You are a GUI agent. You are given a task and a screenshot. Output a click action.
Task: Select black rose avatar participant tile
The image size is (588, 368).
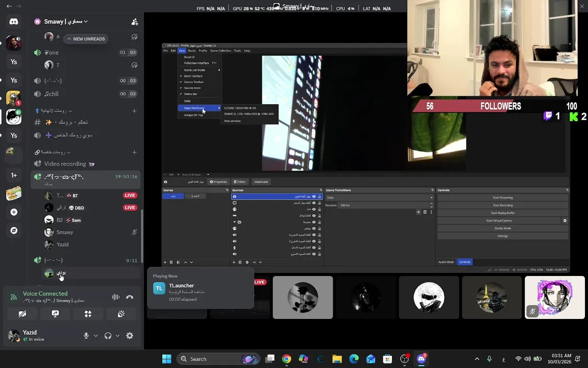coord(303,297)
